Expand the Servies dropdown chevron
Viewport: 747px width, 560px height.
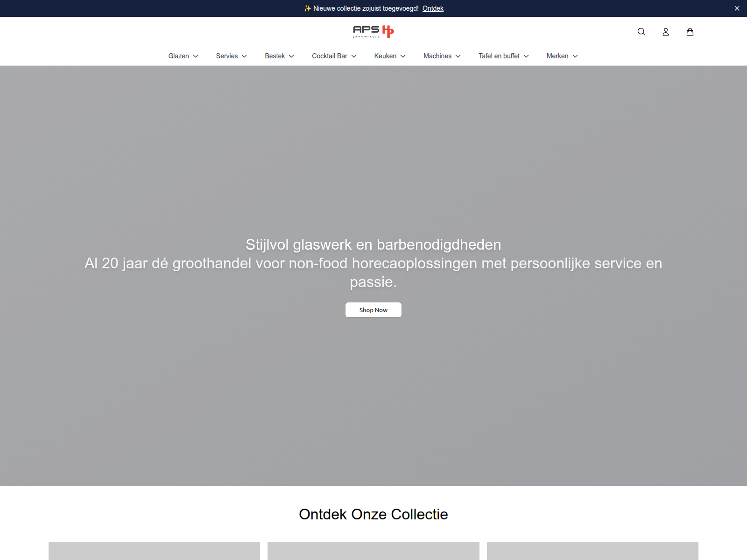244,56
